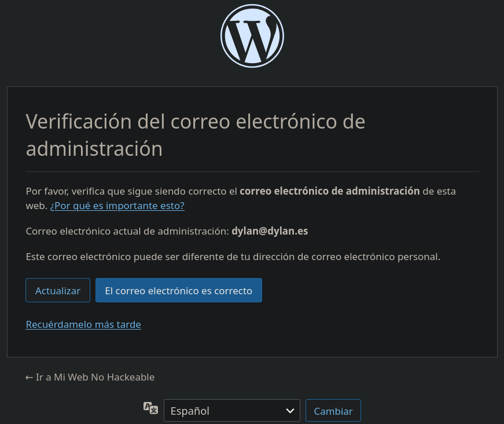Click the left arrow before "Ir a Mi"
Viewport: 504px width, 424px height.
(30, 377)
